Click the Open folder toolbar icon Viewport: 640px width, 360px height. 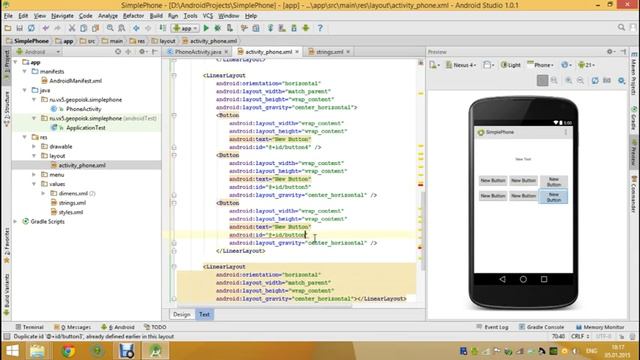click(8, 28)
